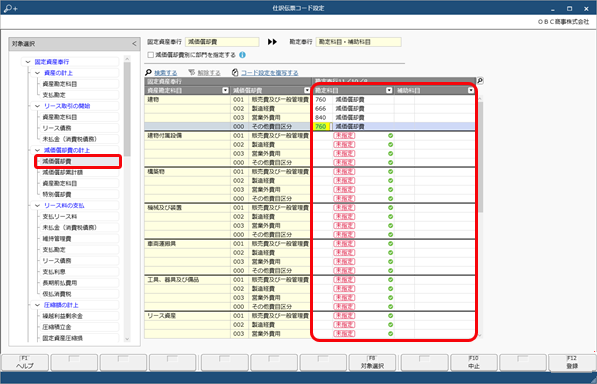Select 長期前払費用 in the tree
The width and height of the screenshot is (597, 384).
point(79,283)
